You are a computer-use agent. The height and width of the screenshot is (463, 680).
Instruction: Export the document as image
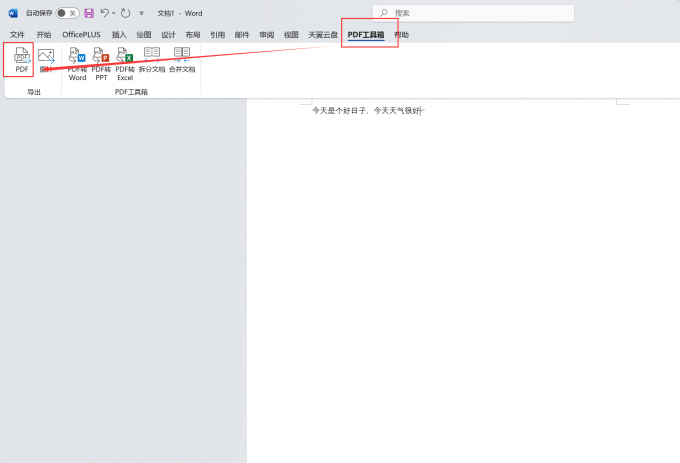coord(46,60)
